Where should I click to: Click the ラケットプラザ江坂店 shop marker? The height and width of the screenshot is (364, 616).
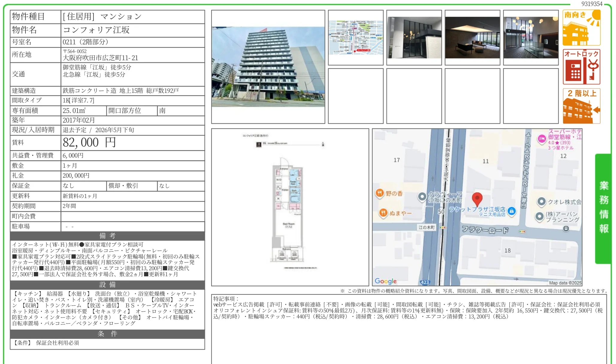(x=511, y=211)
